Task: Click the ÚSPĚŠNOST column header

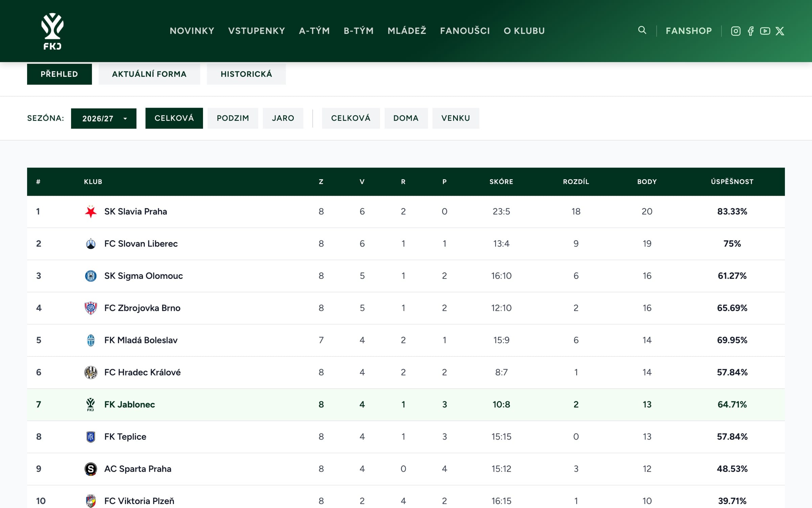Action: (x=732, y=182)
